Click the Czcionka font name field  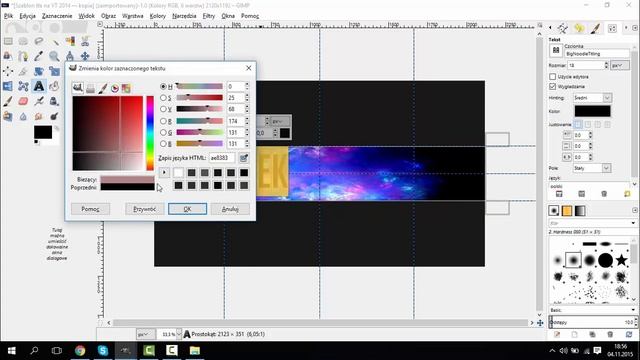point(597,53)
